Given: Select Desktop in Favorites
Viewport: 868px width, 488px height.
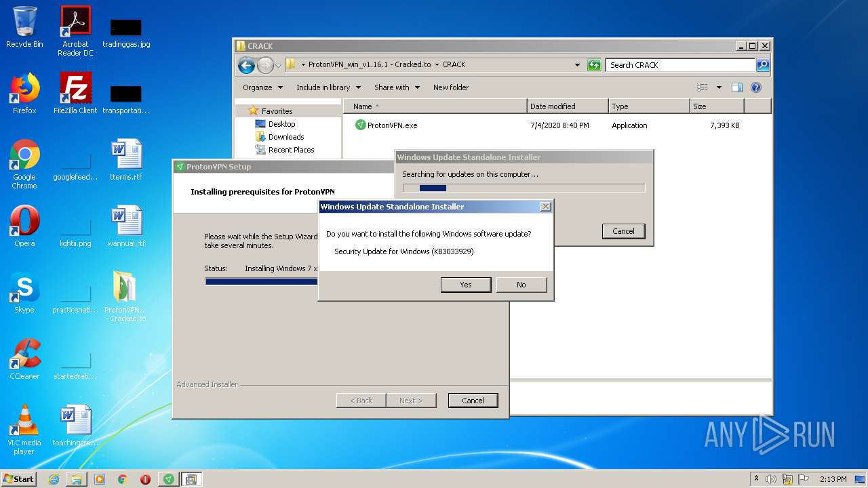Looking at the screenshot, I should point(281,124).
